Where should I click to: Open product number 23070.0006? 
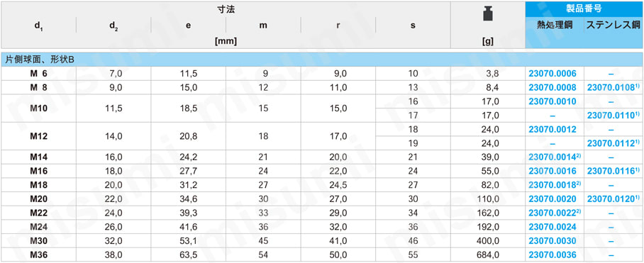553,74
